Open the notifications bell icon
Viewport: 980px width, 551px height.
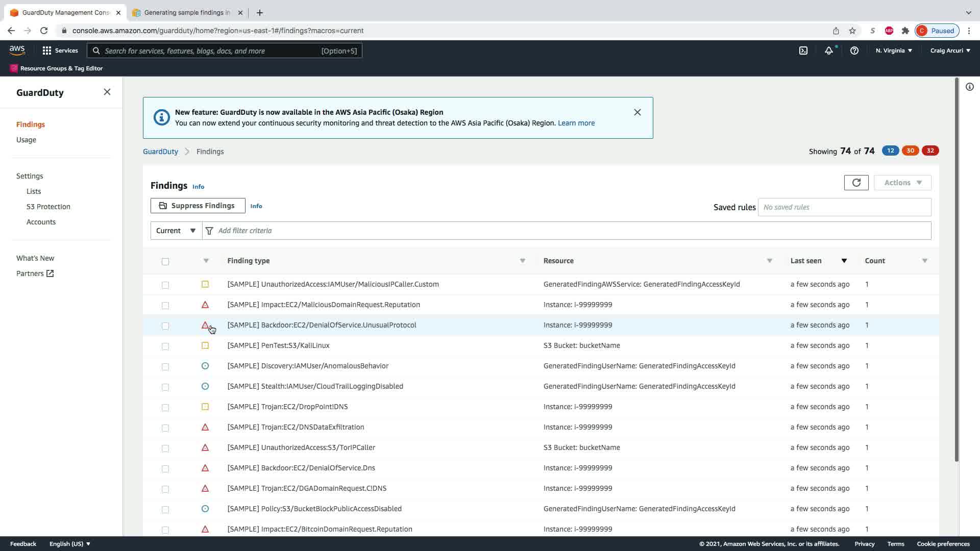click(x=828, y=51)
